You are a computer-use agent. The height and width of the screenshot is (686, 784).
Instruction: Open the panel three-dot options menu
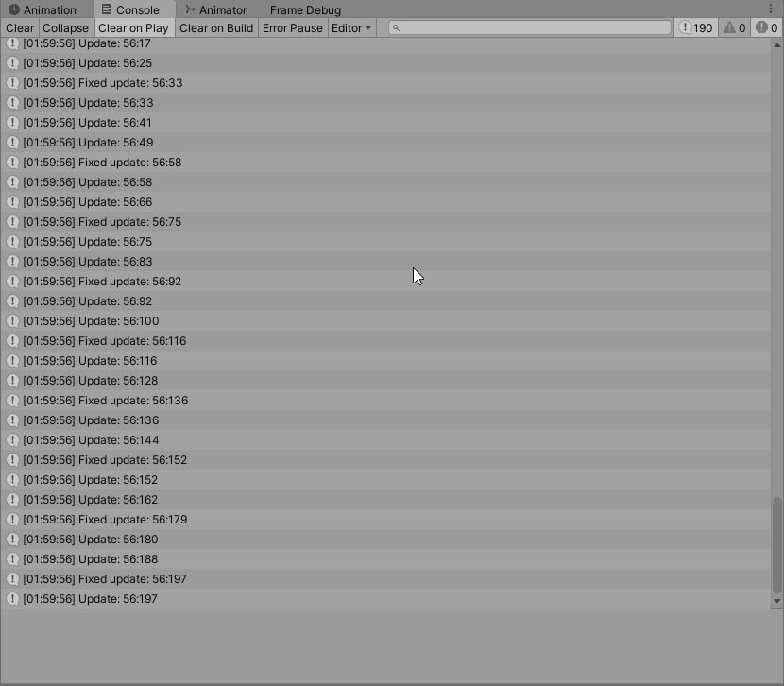tap(770, 9)
